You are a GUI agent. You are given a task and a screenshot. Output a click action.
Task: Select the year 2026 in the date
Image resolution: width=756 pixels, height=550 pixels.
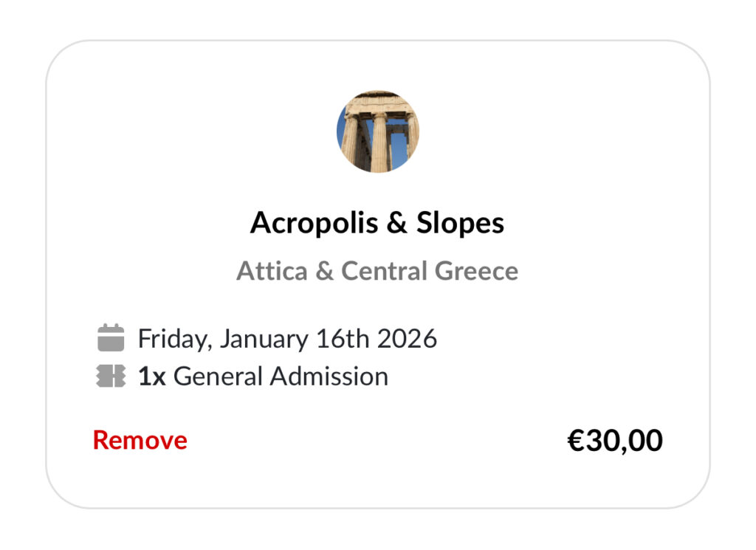pyautogui.click(x=407, y=339)
